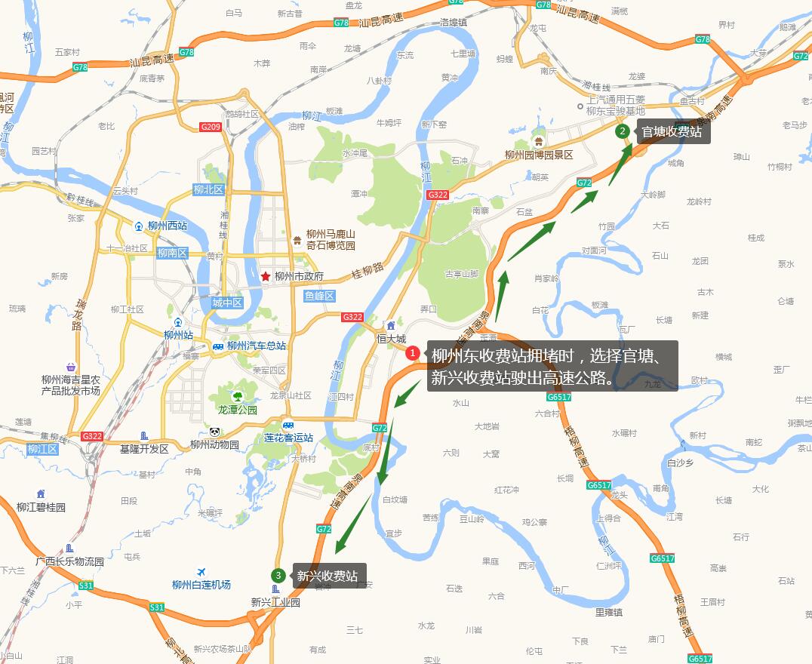812x664 pixels.
Task: Click the 柳北区 district label
Action: [x=209, y=189]
